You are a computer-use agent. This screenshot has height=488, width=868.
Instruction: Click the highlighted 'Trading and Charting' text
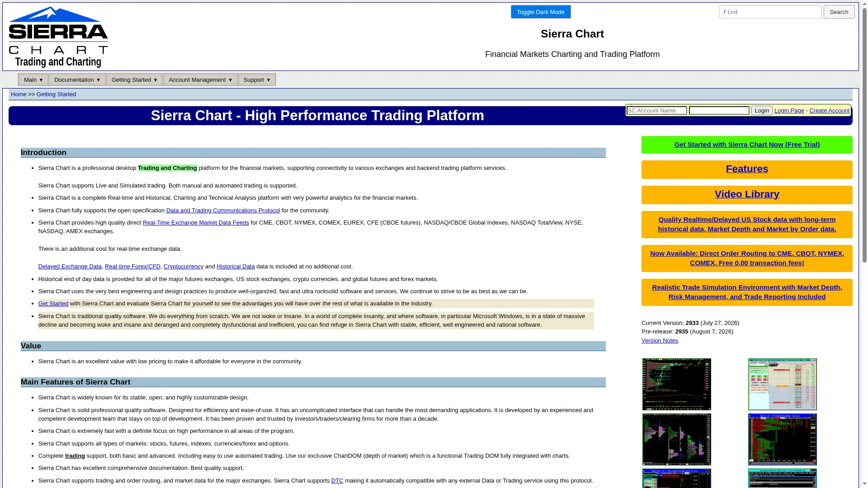pos(167,168)
